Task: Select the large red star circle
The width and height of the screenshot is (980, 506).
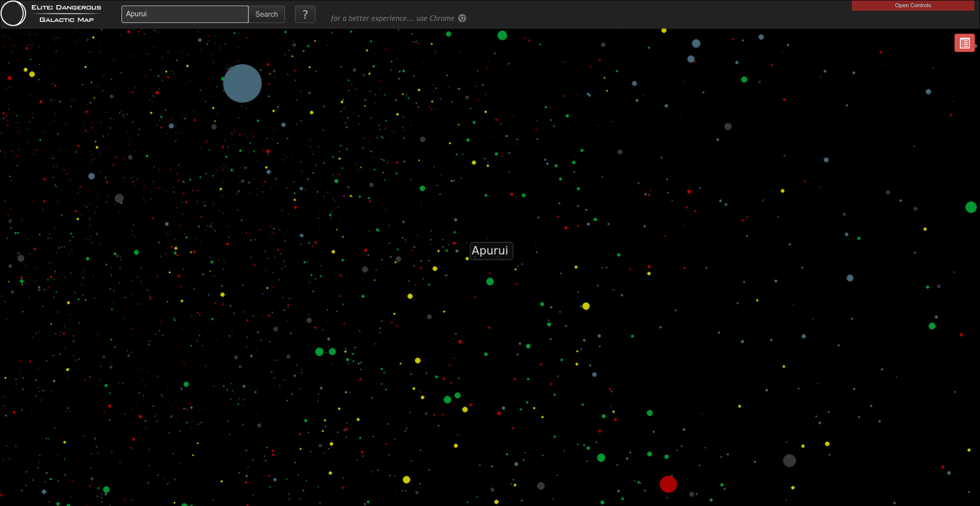Action: 668,484
